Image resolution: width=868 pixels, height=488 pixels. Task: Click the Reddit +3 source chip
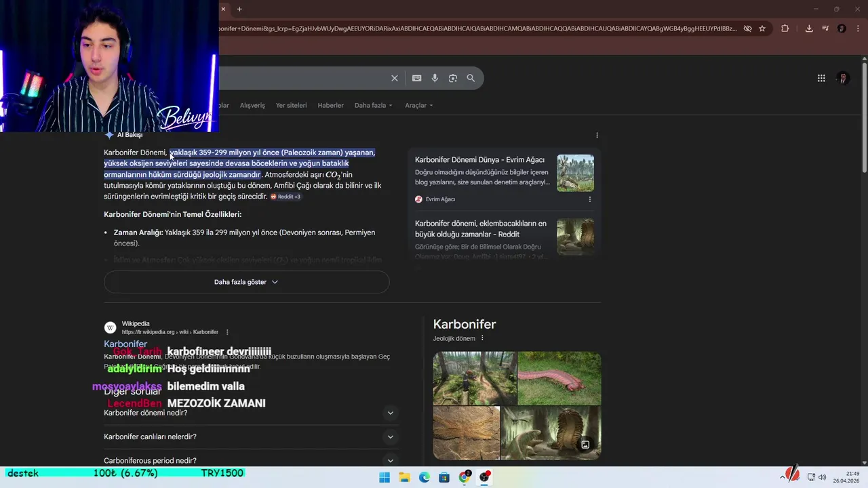285,197
